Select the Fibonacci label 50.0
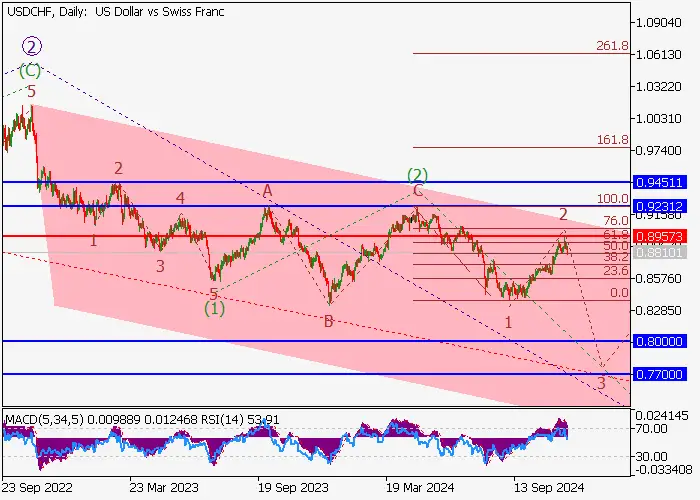Screen dimensions: 700x500 pyautogui.click(x=616, y=246)
